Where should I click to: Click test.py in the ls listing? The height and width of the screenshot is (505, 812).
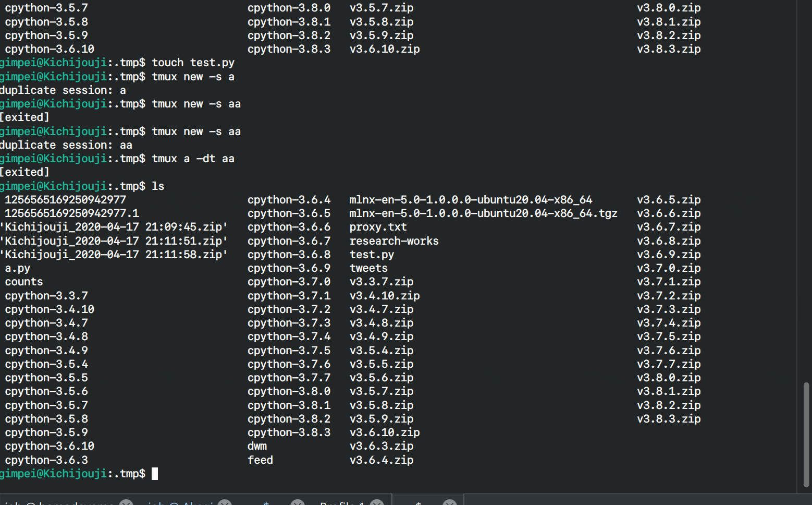click(x=372, y=255)
